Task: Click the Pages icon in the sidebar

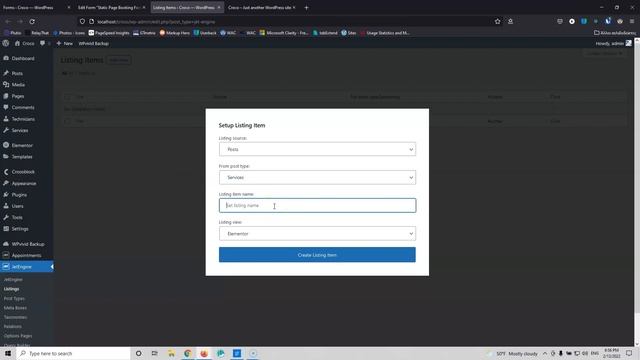Action: 6,96
